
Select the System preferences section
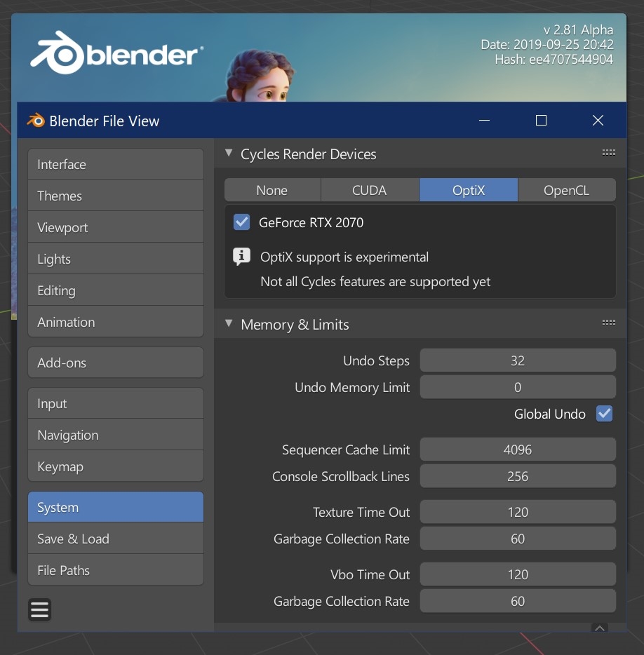(116, 507)
